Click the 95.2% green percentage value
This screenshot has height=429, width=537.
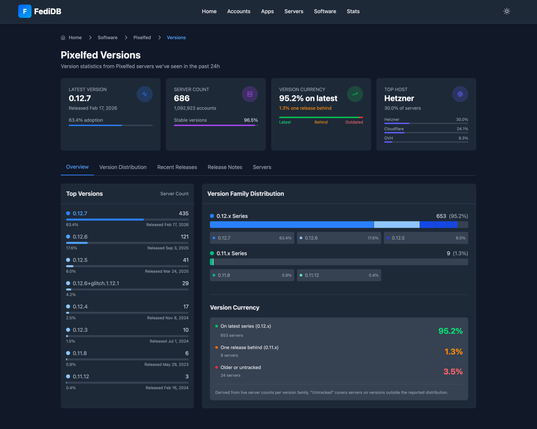pyautogui.click(x=450, y=331)
